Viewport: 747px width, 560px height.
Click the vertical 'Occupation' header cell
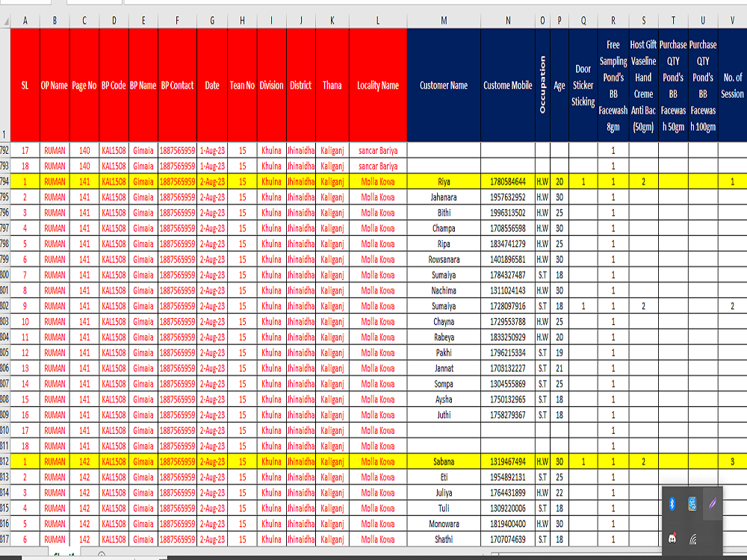pos(542,85)
